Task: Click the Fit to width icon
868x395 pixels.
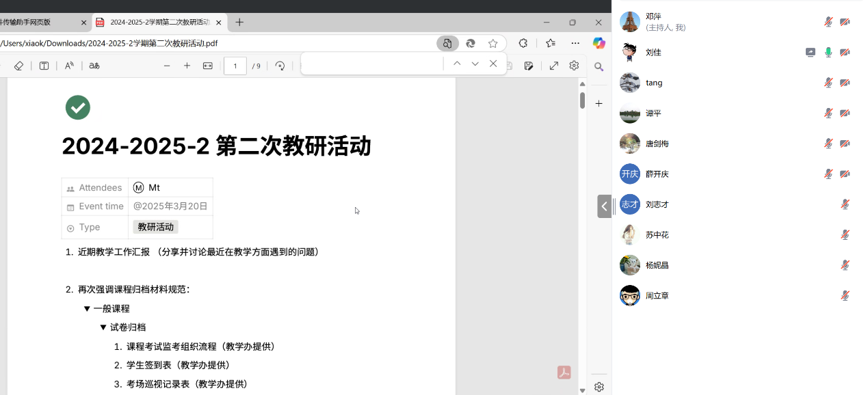Action: click(x=208, y=66)
